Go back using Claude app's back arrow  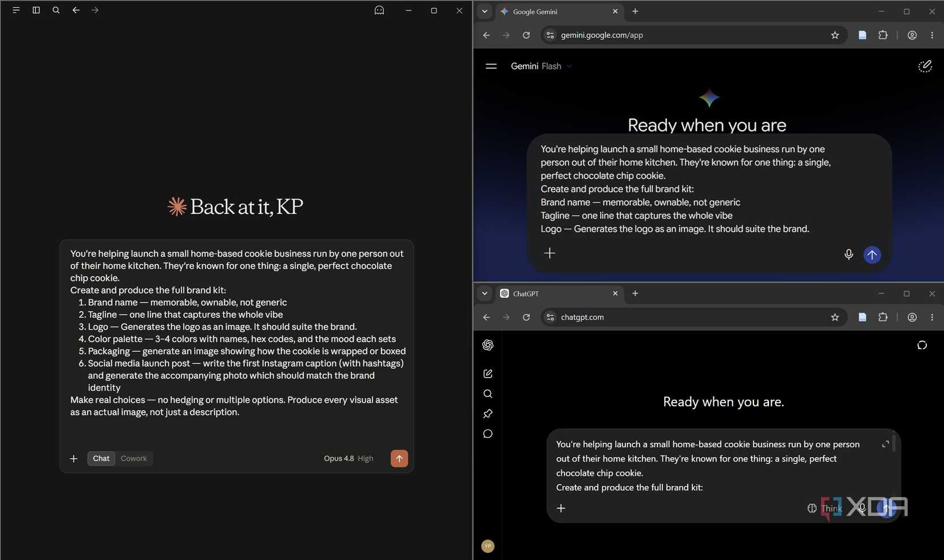(x=76, y=10)
